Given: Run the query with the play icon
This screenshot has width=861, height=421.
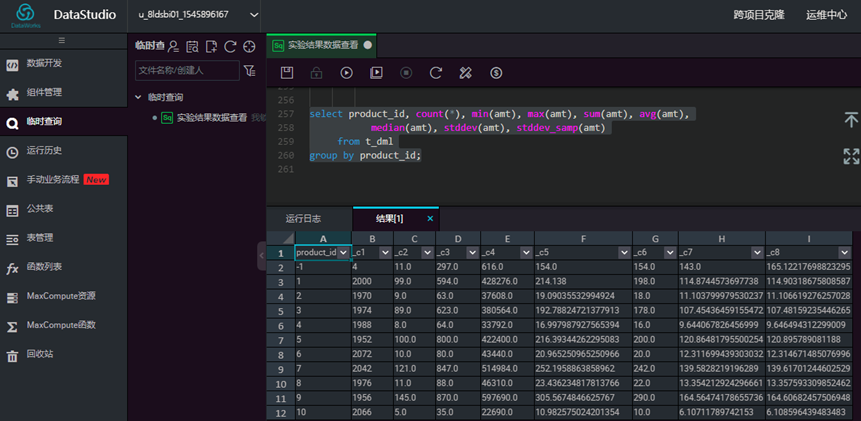Looking at the screenshot, I should [346, 72].
